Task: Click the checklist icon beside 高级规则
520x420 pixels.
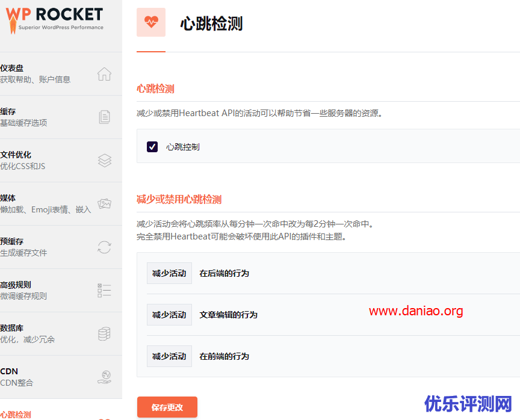Action: pos(104,291)
